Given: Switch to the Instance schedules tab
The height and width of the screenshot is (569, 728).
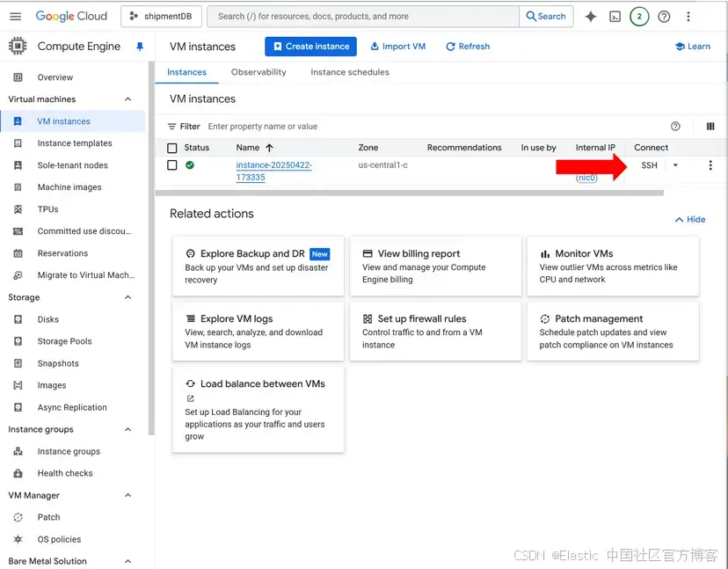Looking at the screenshot, I should [x=350, y=72].
